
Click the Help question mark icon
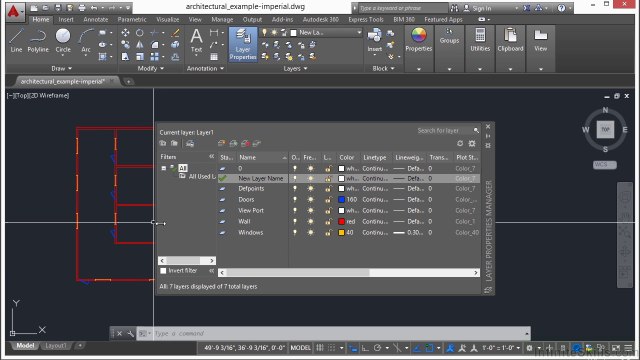click(562, 8)
